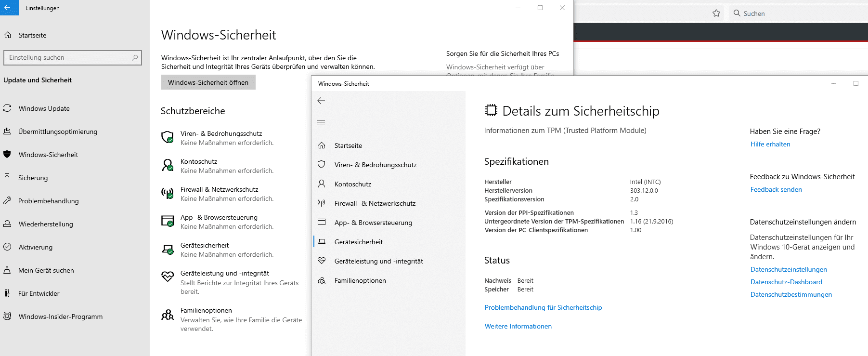Click the Familienoptionen people icon in Schutzbereiche
The image size is (868, 356).
coord(168,315)
